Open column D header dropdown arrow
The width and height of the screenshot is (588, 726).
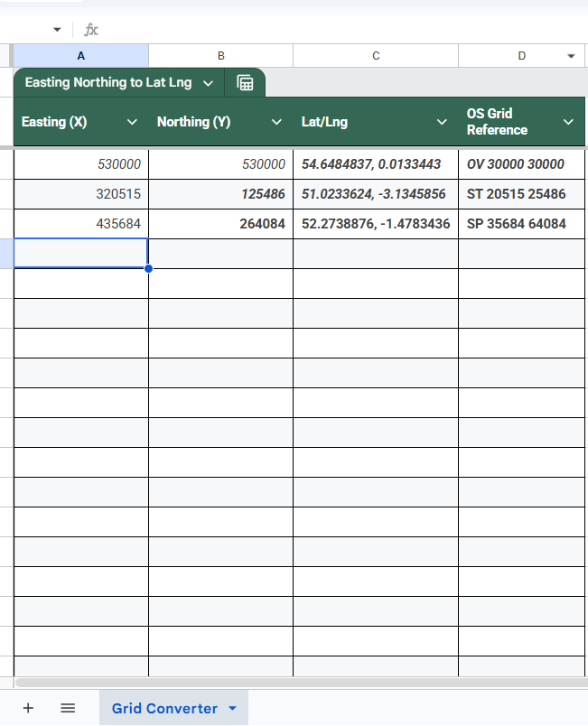(x=570, y=55)
